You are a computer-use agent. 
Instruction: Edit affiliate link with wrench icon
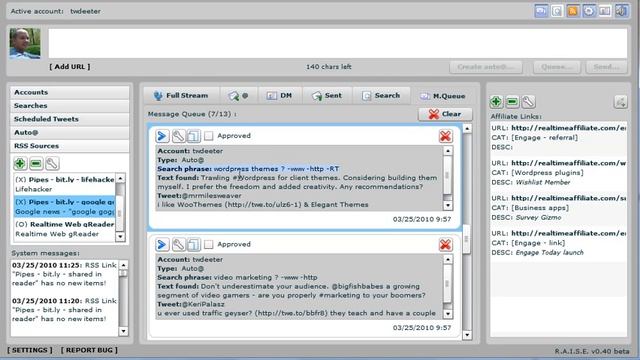click(528, 102)
